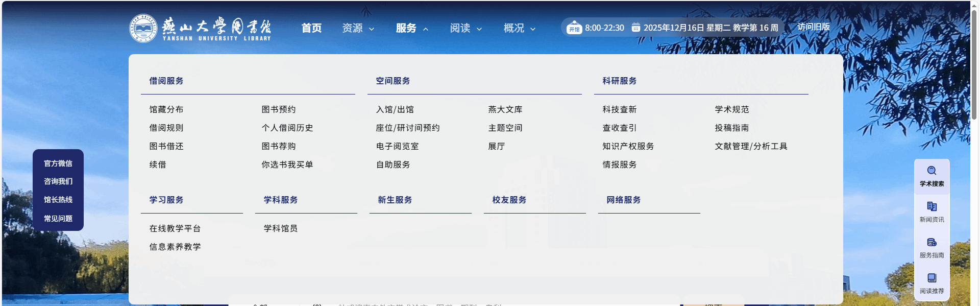Screen dimensions: 980x306
Task: Open the 新闻资讯 news icon
Action: pyautogui.click(x=932, y=207)
